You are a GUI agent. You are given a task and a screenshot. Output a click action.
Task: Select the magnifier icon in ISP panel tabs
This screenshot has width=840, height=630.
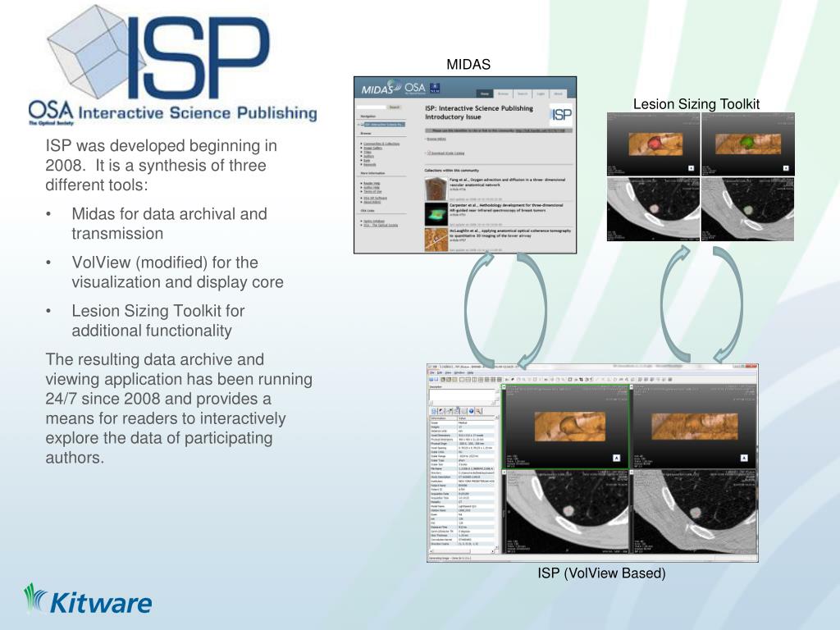click(478, 411)
